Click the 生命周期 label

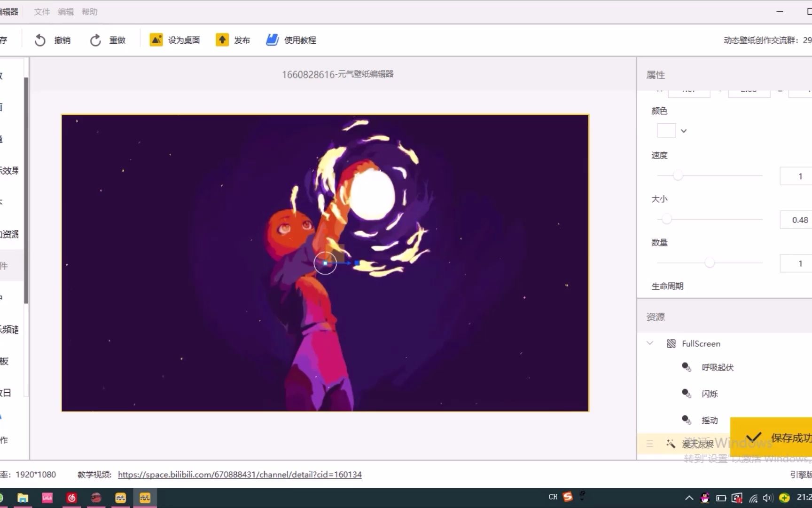click(667, 286)
